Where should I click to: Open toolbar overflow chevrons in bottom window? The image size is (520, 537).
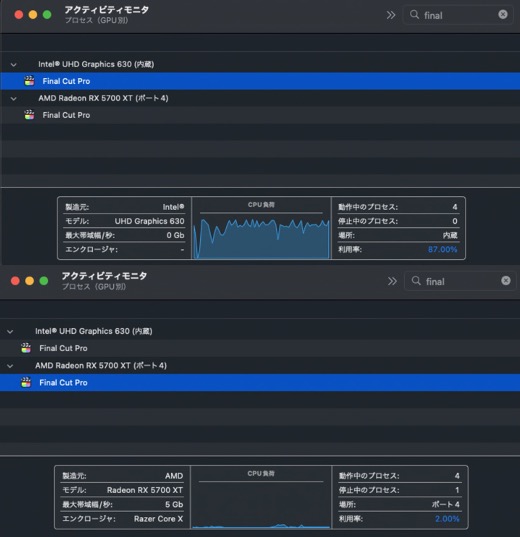pos(392,281)
